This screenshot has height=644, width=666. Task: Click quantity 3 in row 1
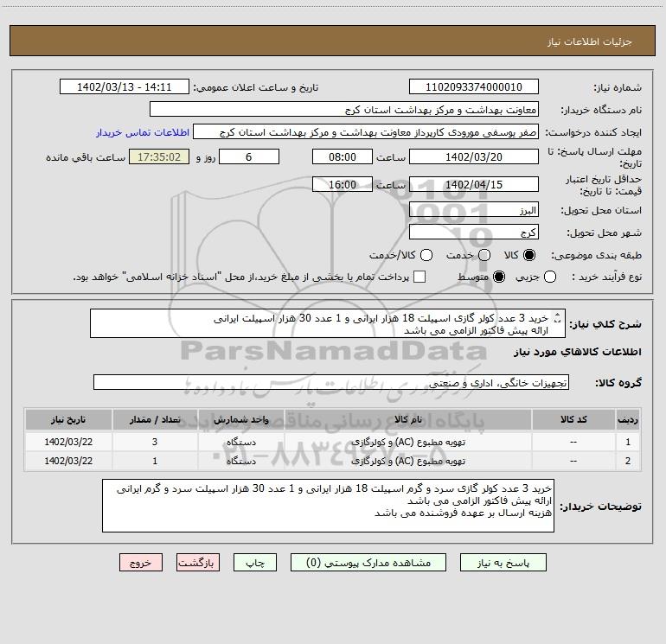[x=155, y=442]
